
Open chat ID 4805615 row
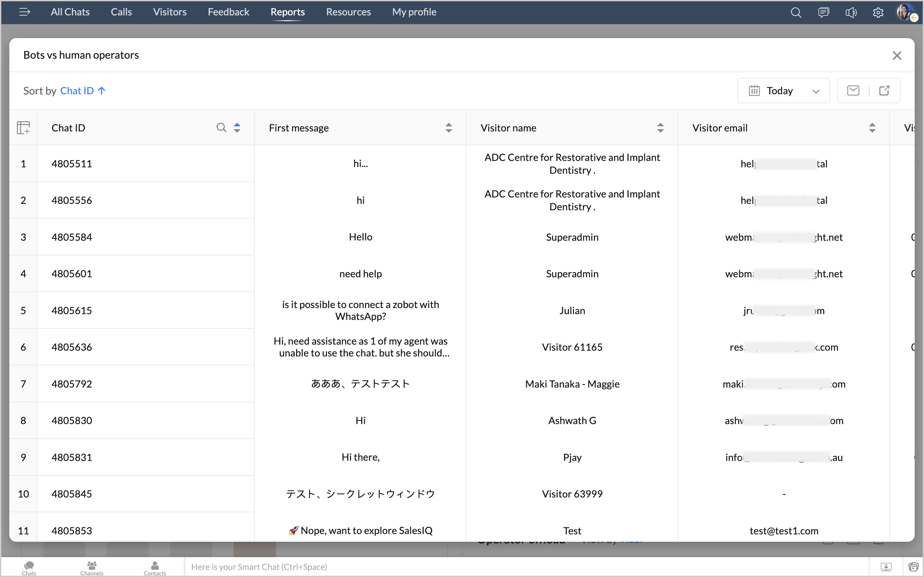pyautogui.click(x=72, y=310)
